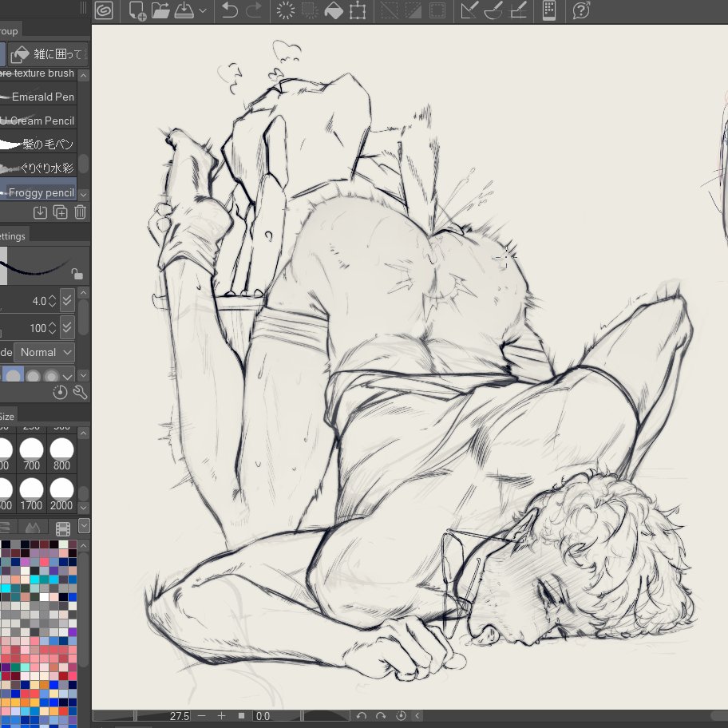Duplicate the selected sub tool
The width and height of the screenshot is (728, 728).
(x=61, y=212)
